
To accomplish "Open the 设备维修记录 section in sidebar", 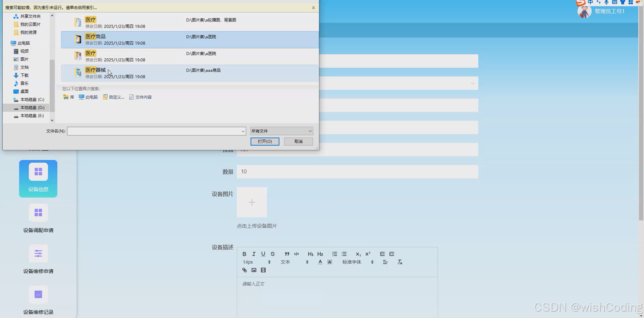I will pos(38,300).
